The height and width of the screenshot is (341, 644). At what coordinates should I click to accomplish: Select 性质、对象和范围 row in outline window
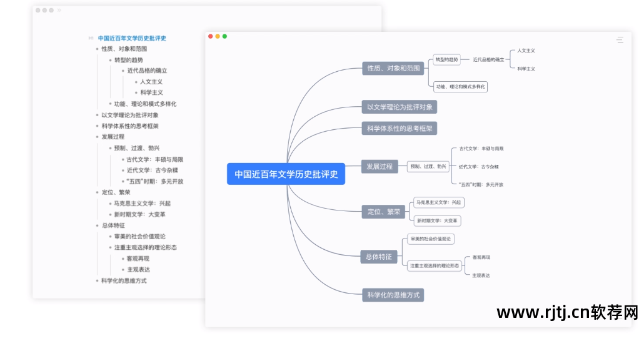coord(124,49)
